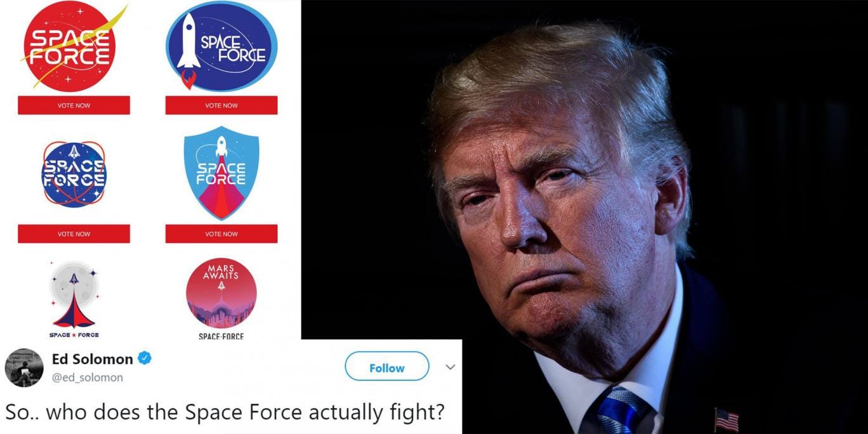Click the tweet text about Space Force
The image size is (868, 434).
tap(225, 412)
